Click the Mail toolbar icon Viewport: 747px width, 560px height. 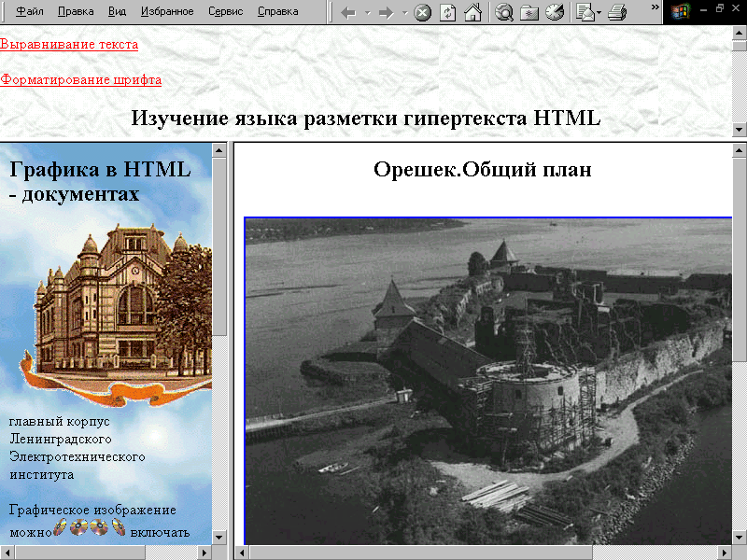click(585, 12)
